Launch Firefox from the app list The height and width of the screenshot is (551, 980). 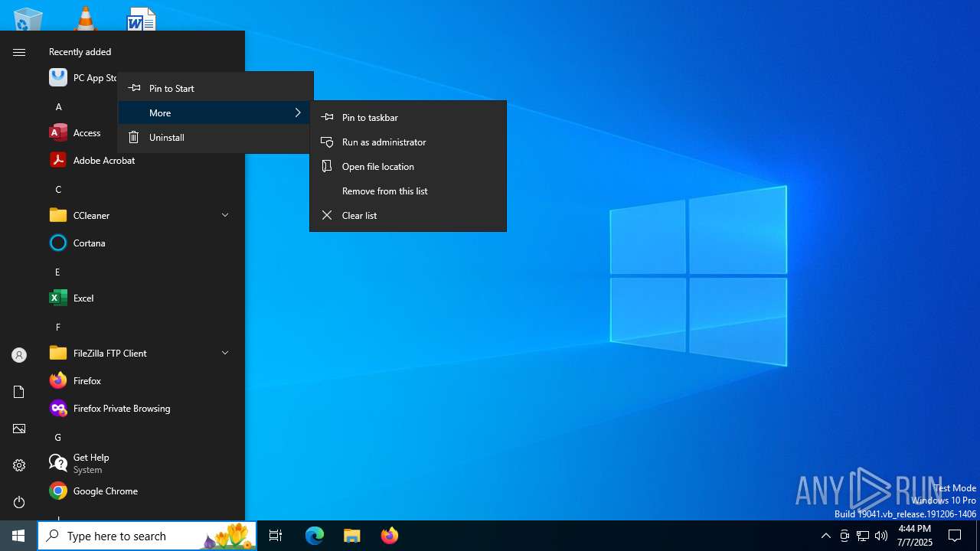142,380
